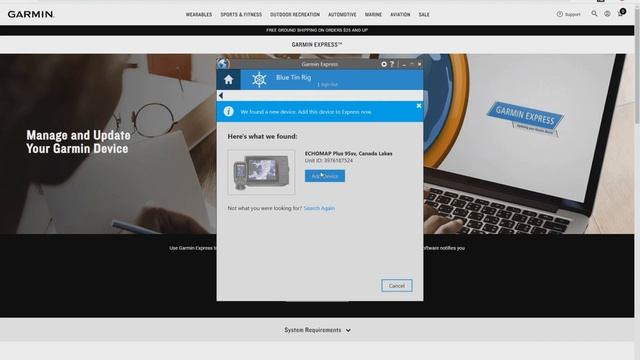This screenshot has width=640, height=360.
Task: Select the Blue Tin Rig device wheel icon
Action: coord(259,80)
